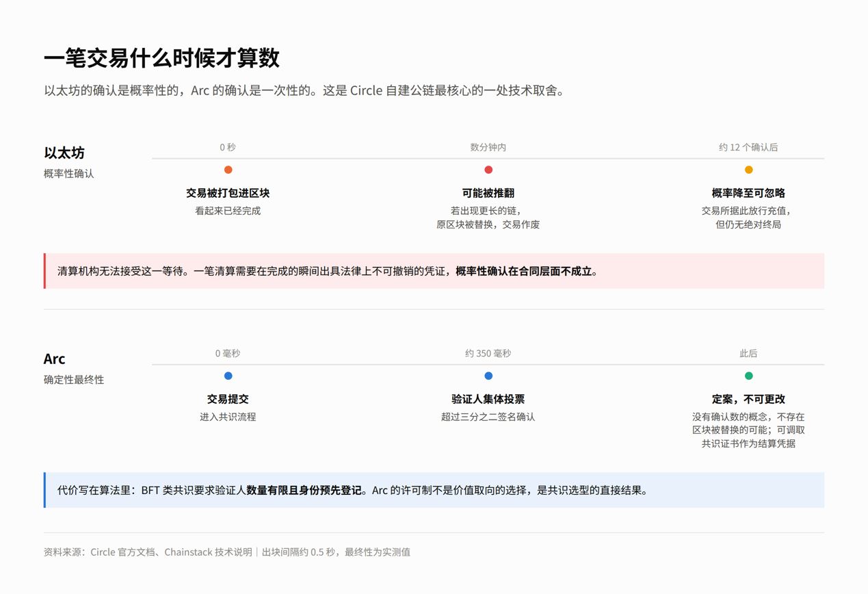Image resolution: width=868 pixels, height=594 pixels.
Task: Click the 验证人集体投票 step label
Action: (x=488, y=399)
